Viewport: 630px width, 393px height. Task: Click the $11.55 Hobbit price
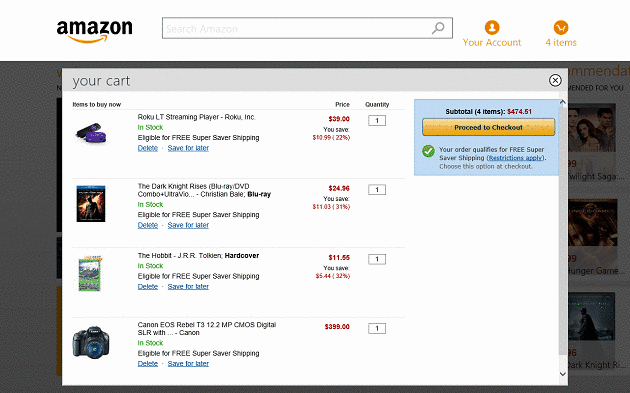coord(339,258)
